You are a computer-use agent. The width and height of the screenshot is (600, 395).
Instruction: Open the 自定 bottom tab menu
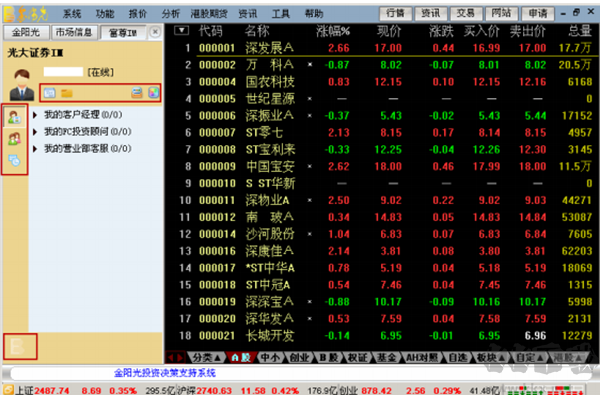530,357
